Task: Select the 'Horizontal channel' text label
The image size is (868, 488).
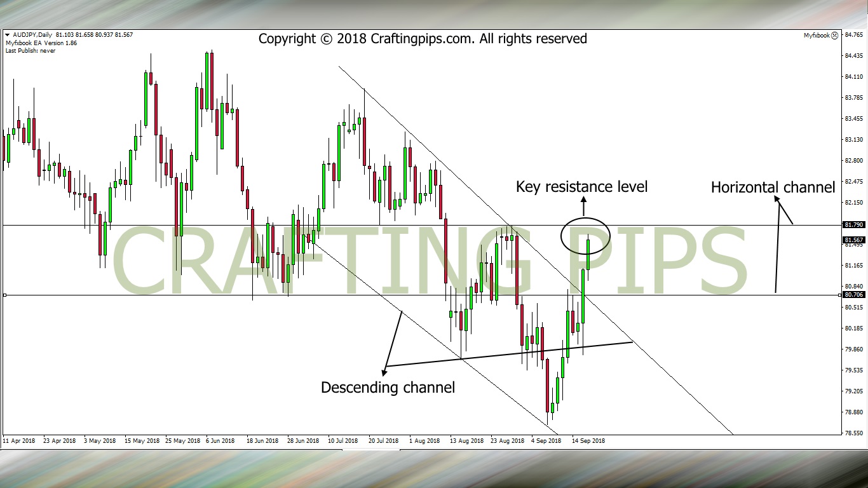Action: (773, 187)
